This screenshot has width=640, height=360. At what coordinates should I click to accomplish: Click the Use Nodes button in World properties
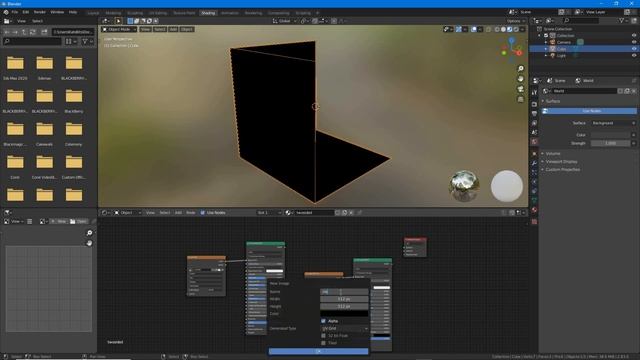[589, 111]
